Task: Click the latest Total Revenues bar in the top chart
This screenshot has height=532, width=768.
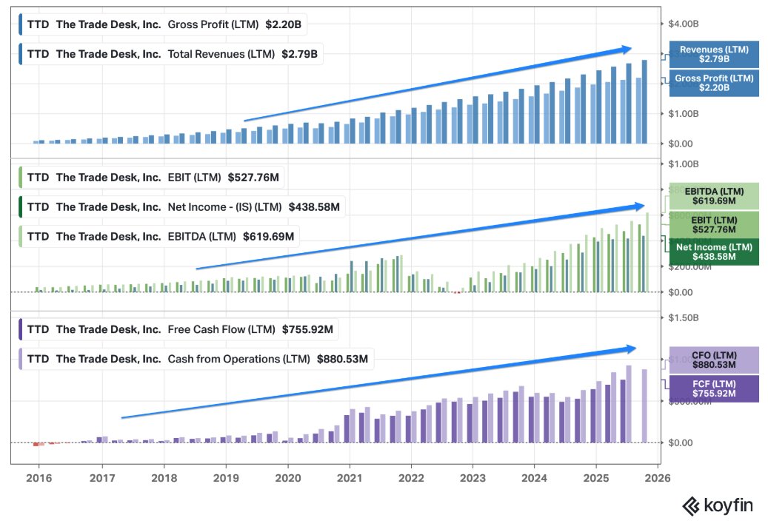Action: (644, 102)
